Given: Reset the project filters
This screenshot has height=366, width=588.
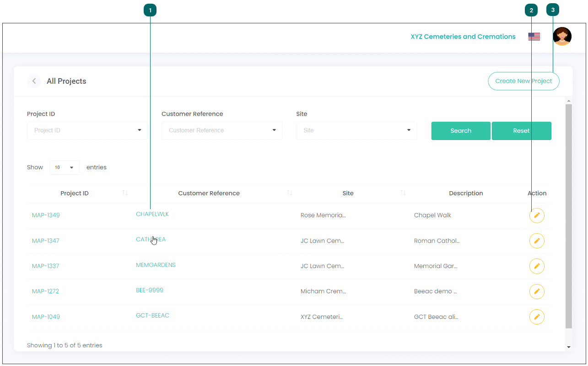Looking at the screenshot, I should click(x=522, y=131).
